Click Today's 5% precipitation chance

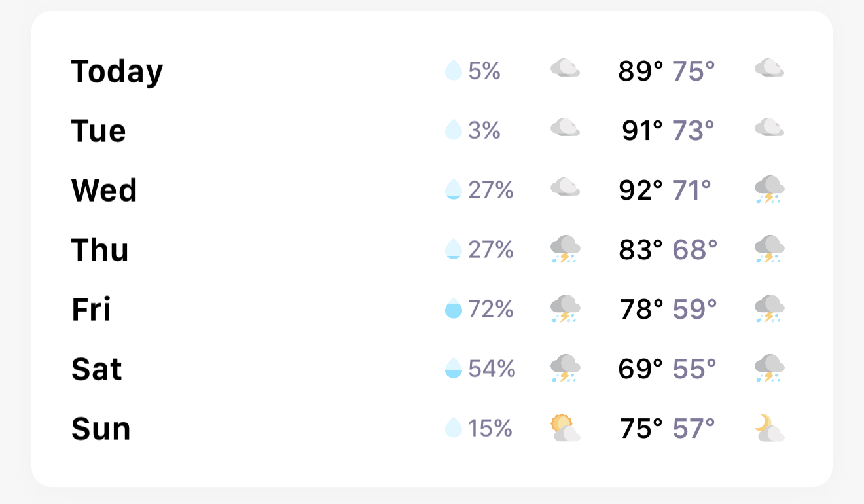484,71
